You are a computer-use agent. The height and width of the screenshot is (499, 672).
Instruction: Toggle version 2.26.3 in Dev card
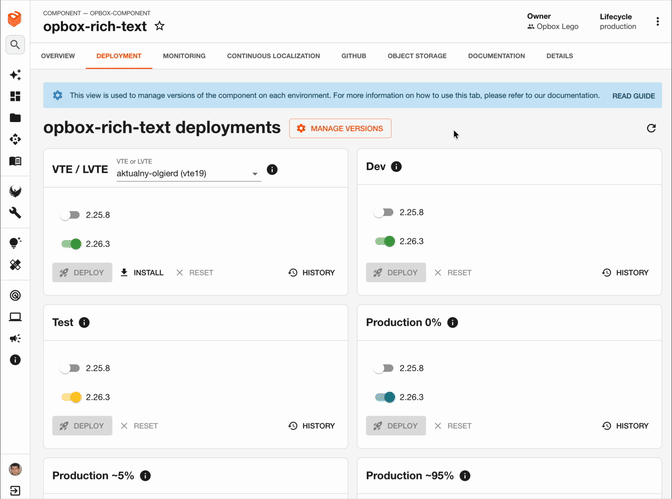coord(385,241)
